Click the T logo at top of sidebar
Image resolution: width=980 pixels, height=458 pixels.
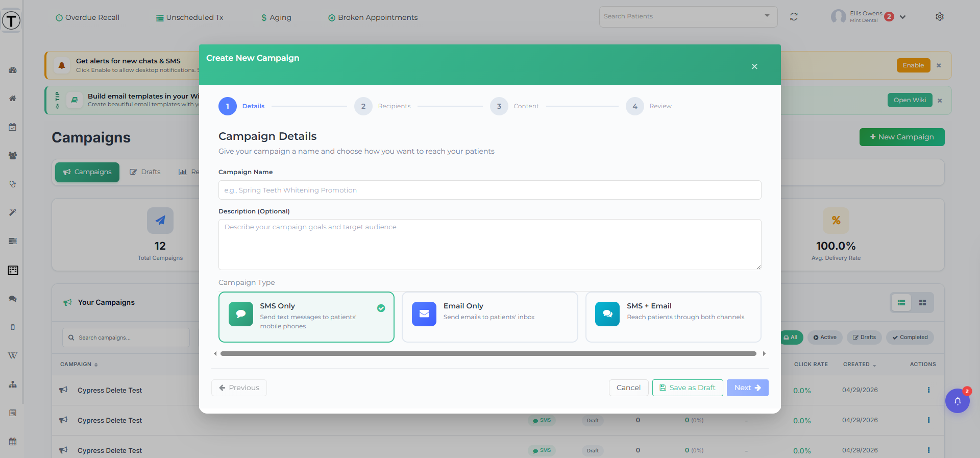[x=11, y=21]
